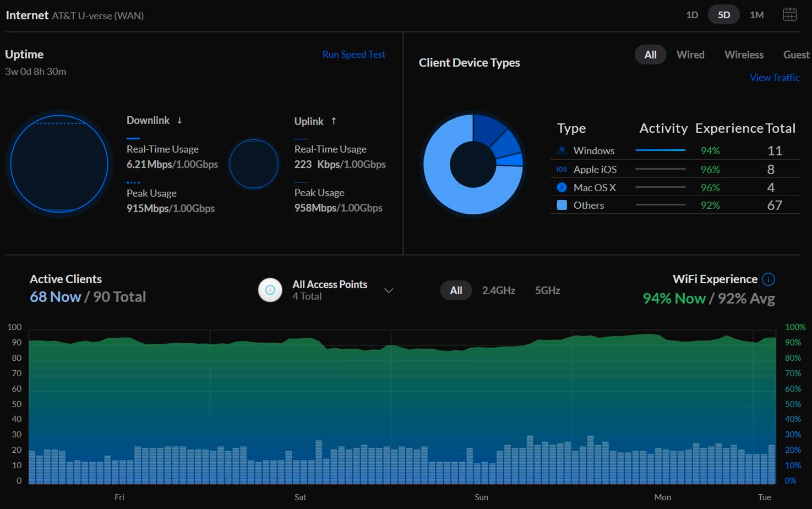Select the 1M time range
The width and height of the screenshot is (812, 509).
(x=757, y=15)
